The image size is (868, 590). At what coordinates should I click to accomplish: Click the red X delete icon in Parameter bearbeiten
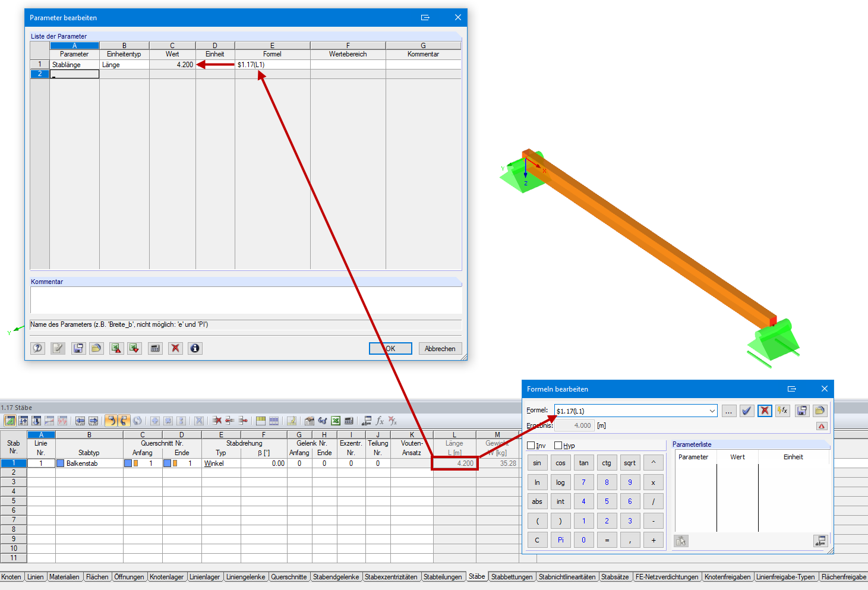tap(175, 348)
